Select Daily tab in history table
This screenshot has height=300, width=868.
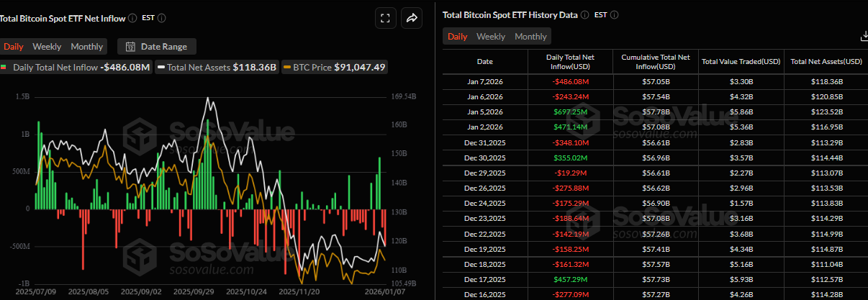coord(457,36)
